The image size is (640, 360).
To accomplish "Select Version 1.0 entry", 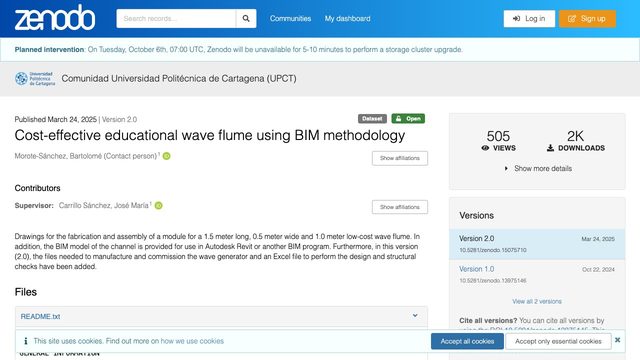I will click(x=537, y=275).
